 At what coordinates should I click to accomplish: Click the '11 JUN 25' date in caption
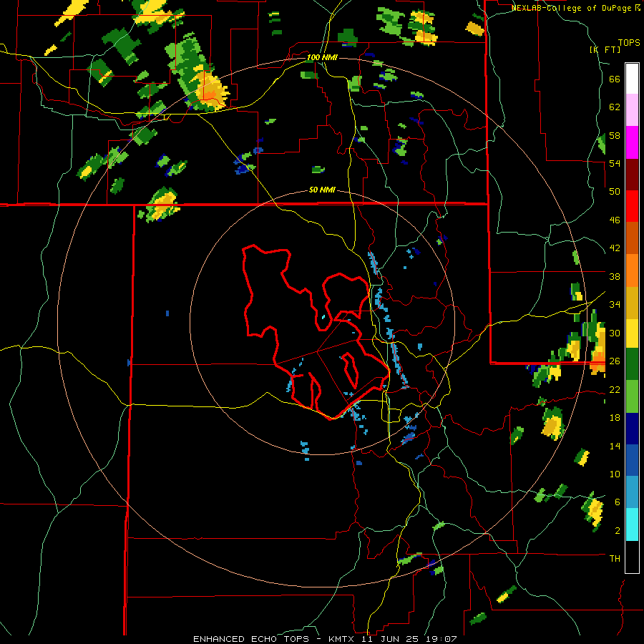coord(390,639)
